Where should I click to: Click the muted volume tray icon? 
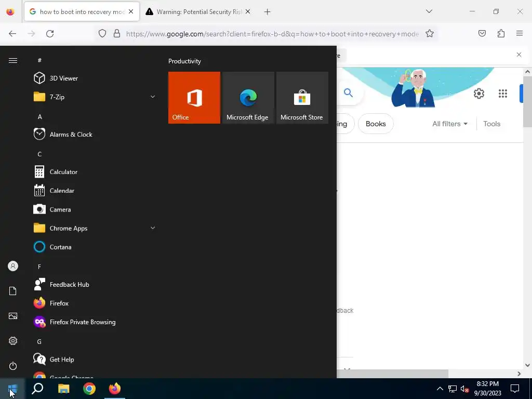tap(464, 389)
